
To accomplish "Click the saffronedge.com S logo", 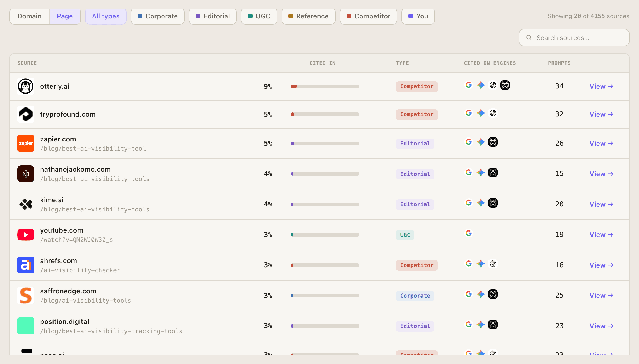I will [26, 296].
